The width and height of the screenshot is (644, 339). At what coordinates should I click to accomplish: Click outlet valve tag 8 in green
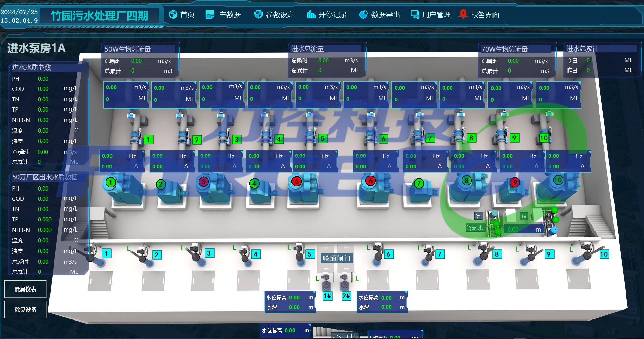pyautogui.click(x=471, y=138)
